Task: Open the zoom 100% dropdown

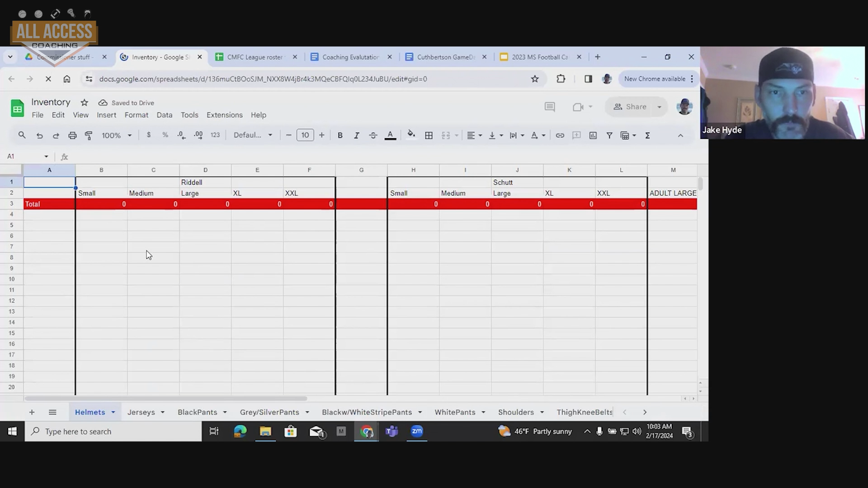Action: click(117, 135)
